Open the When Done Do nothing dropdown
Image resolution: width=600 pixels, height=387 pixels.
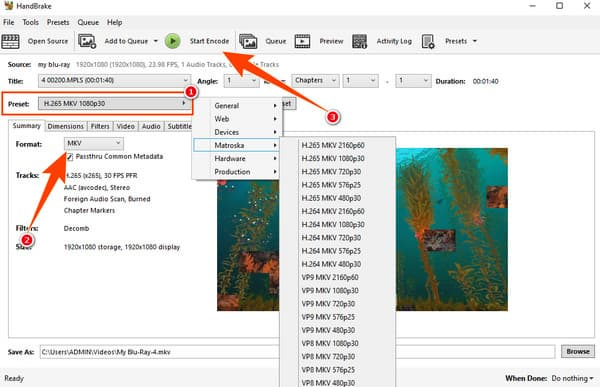click(x=572, y=378)
